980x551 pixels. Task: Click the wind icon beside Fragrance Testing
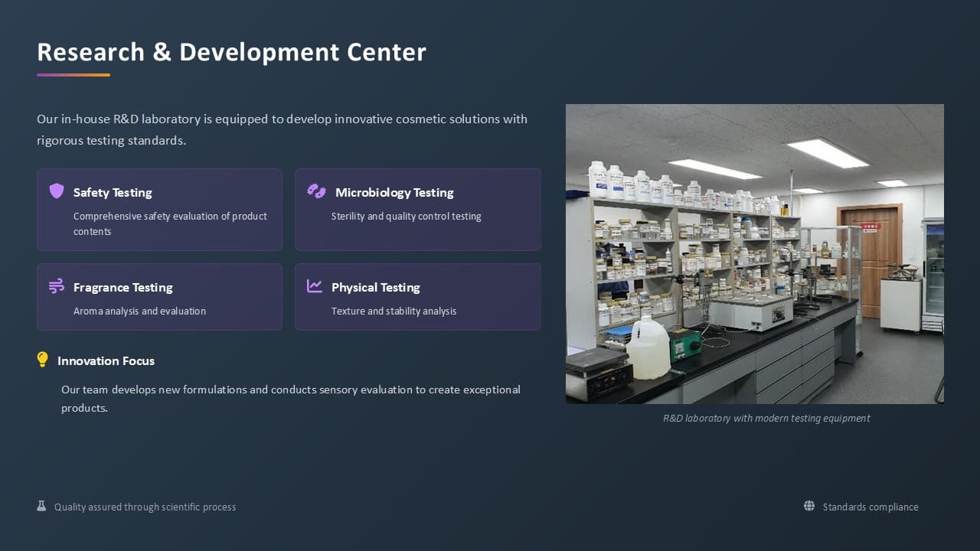pos(57,286)
